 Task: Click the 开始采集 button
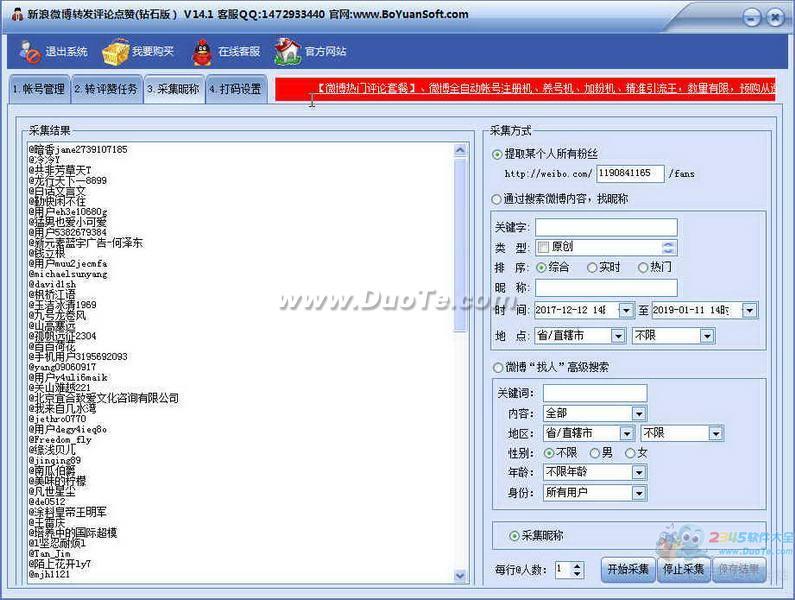[628, 570]
